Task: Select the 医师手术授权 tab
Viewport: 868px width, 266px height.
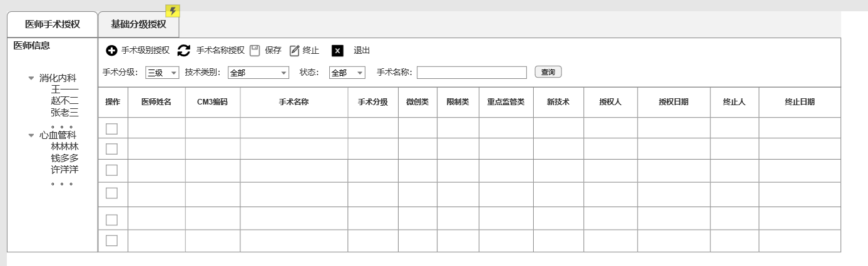Action: click(x=53, y=24)
